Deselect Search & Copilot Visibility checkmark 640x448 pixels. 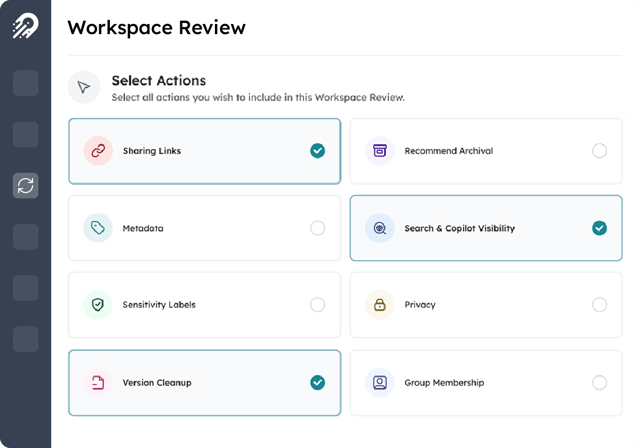click(599, 228)
